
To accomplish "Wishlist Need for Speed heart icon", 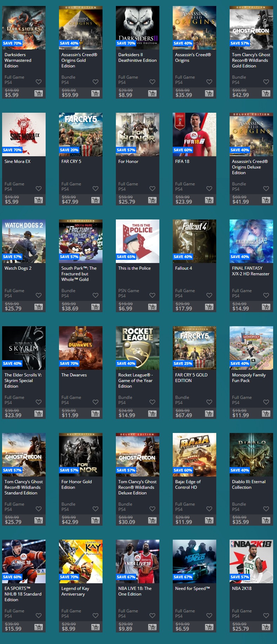I will pyautogui.click(x=209, y=616).
